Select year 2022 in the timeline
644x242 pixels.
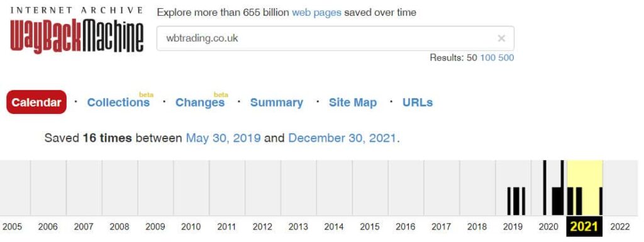pos(619,227)
